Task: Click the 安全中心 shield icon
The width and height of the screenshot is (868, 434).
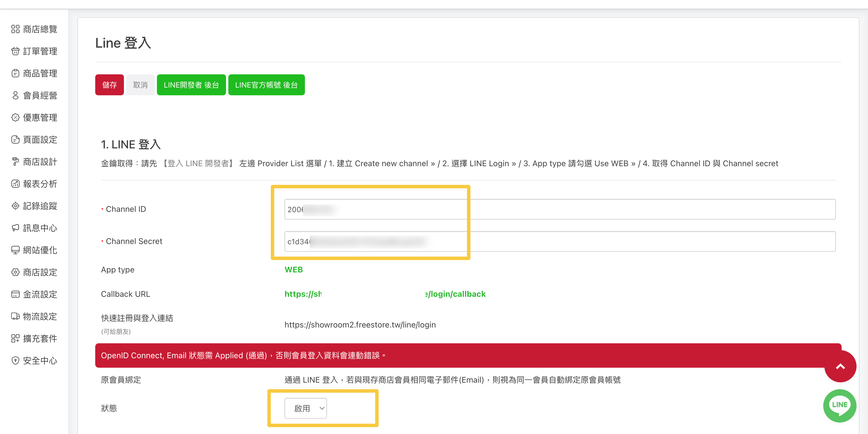Action: coord(15,361)
